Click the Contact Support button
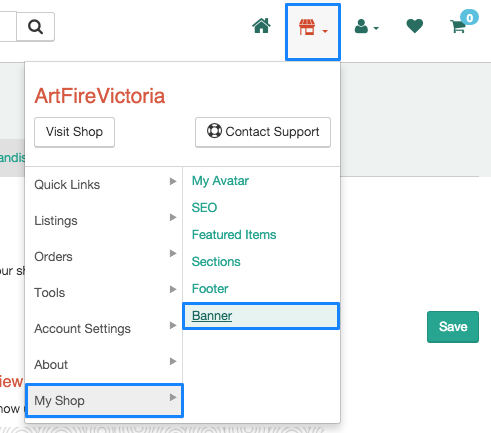 tap(263, 132)
